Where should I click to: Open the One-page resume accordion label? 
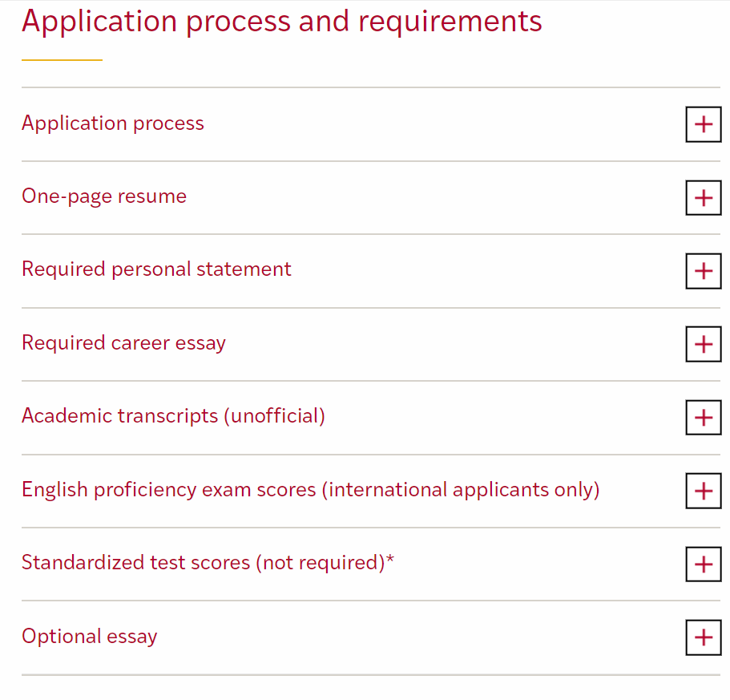(104, 196)
